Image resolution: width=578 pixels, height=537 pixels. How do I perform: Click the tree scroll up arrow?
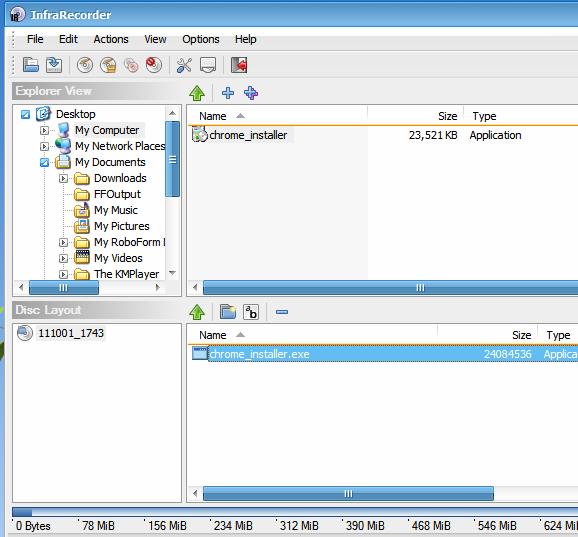coord(173,113)
